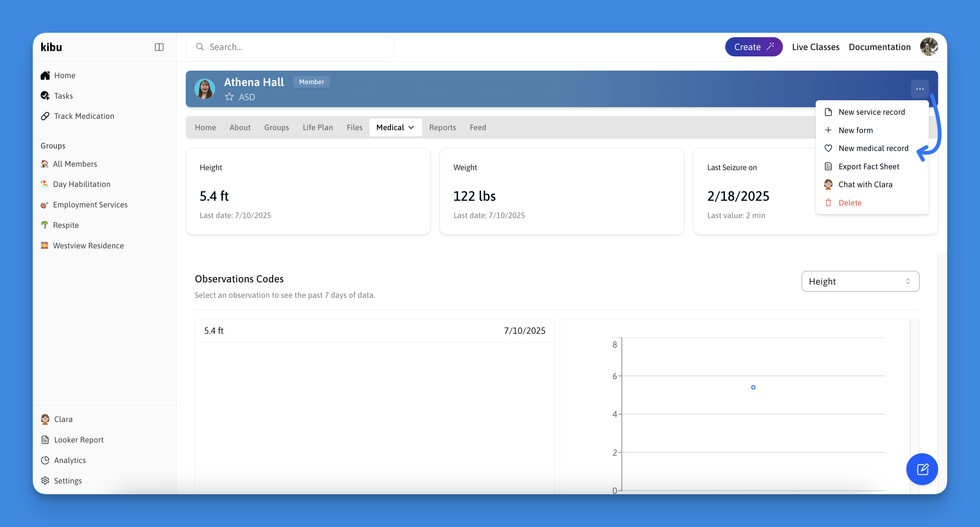Open the floating blue edit note button

coord(922,469)
